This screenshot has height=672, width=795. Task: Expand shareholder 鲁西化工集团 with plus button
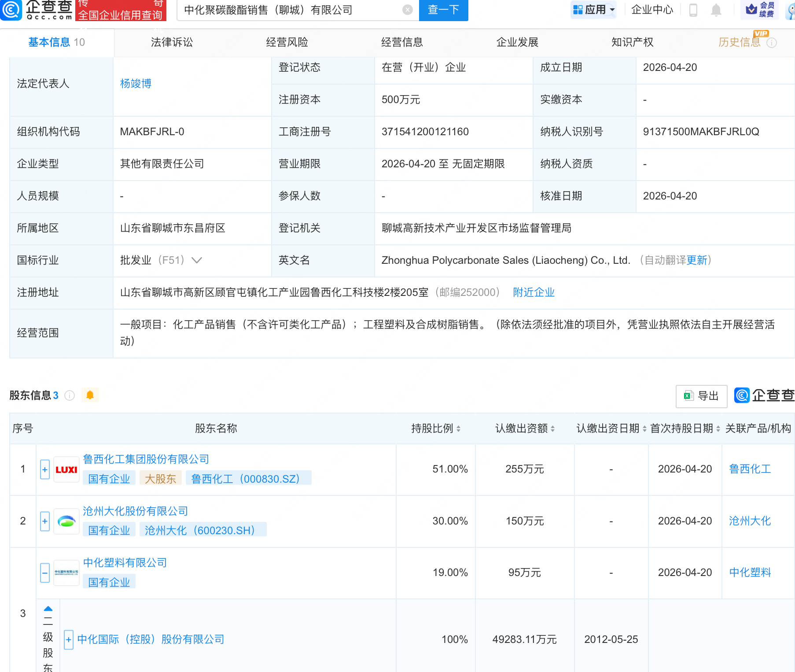44,469
